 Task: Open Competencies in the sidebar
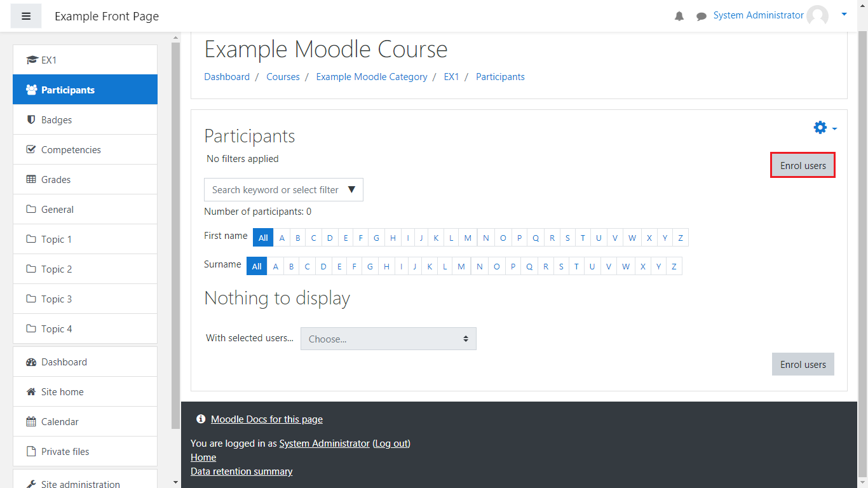click(x=71, y=149)
